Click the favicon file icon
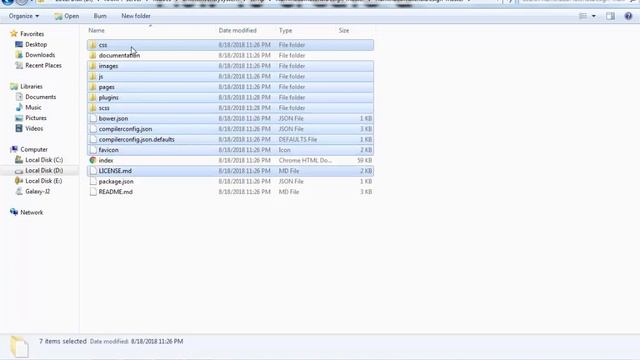This screenshot has width=640, height=360. [93, 150]
